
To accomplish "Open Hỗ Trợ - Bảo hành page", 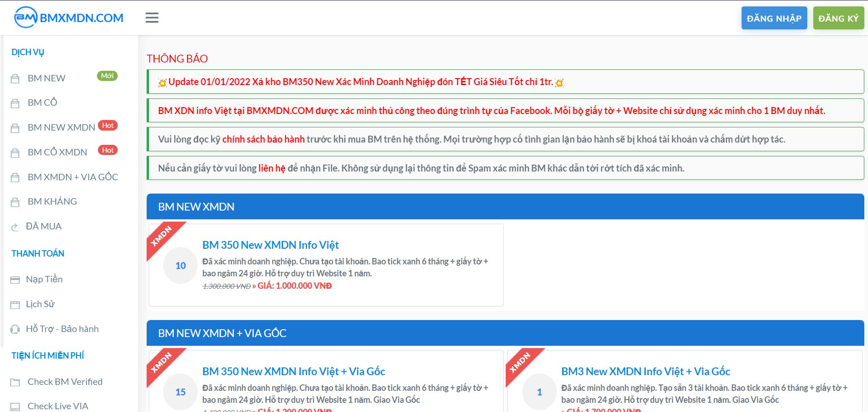I will point(62,329).
